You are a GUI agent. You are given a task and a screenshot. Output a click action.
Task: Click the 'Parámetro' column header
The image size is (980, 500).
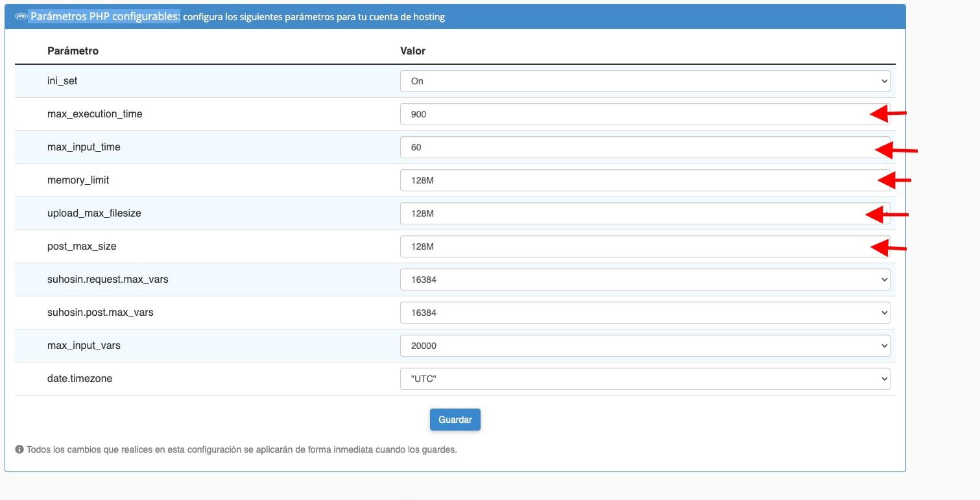73,51
